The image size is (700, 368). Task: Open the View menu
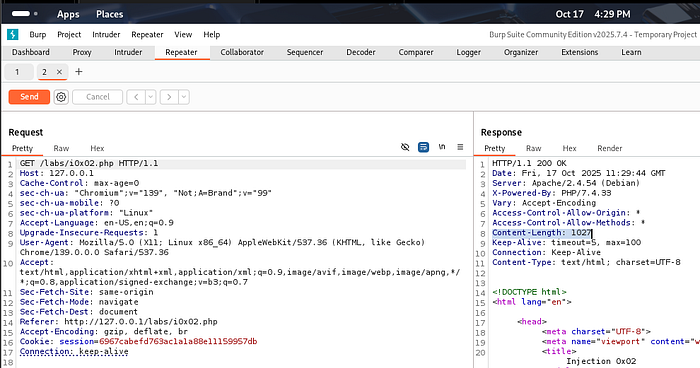click(x=183, y=34)
